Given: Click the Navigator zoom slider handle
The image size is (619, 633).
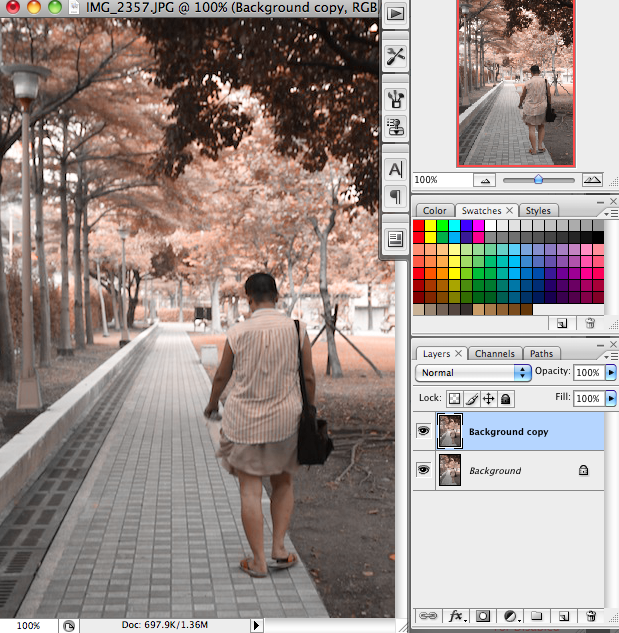Looking at the screenshot, I should point(538,179).
